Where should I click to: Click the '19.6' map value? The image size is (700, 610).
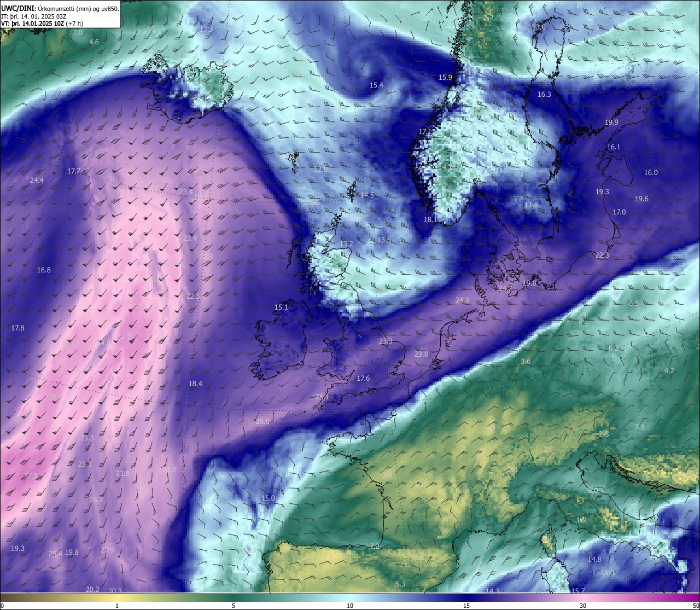click(x=641, y=199)
